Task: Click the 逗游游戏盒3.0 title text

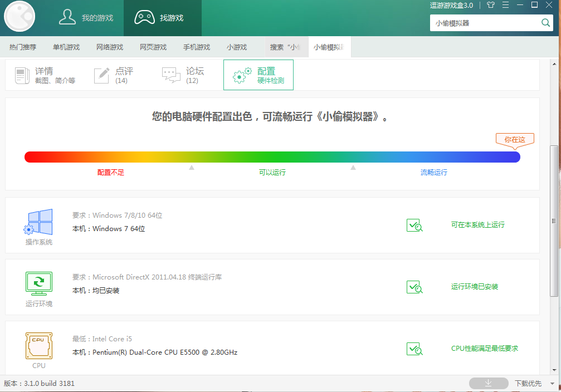Action: coord(451,6)
